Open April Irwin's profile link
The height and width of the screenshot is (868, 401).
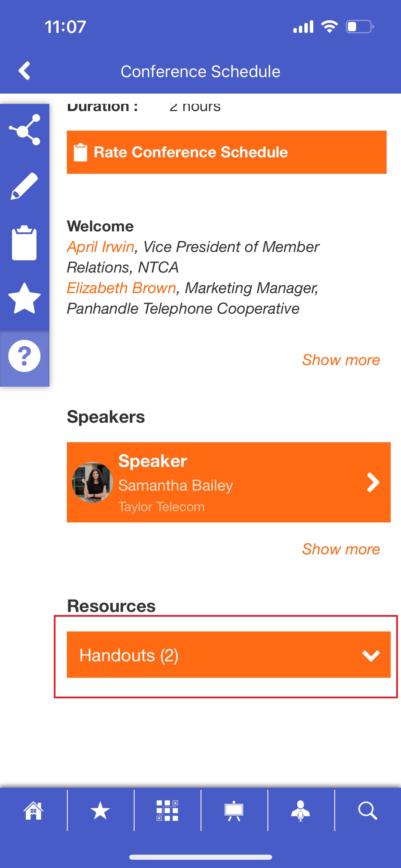[x=100, y=247]
